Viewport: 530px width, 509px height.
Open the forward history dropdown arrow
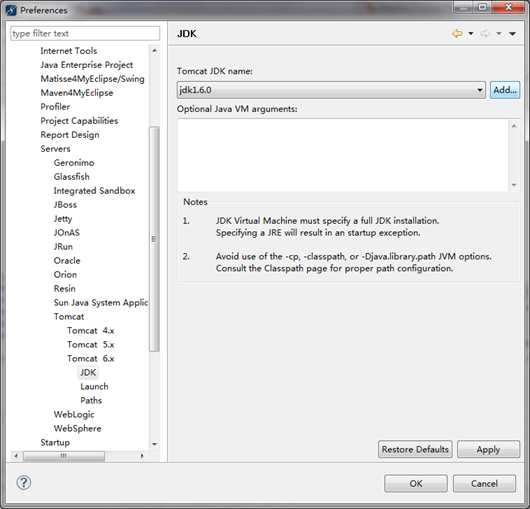(499, 33)
